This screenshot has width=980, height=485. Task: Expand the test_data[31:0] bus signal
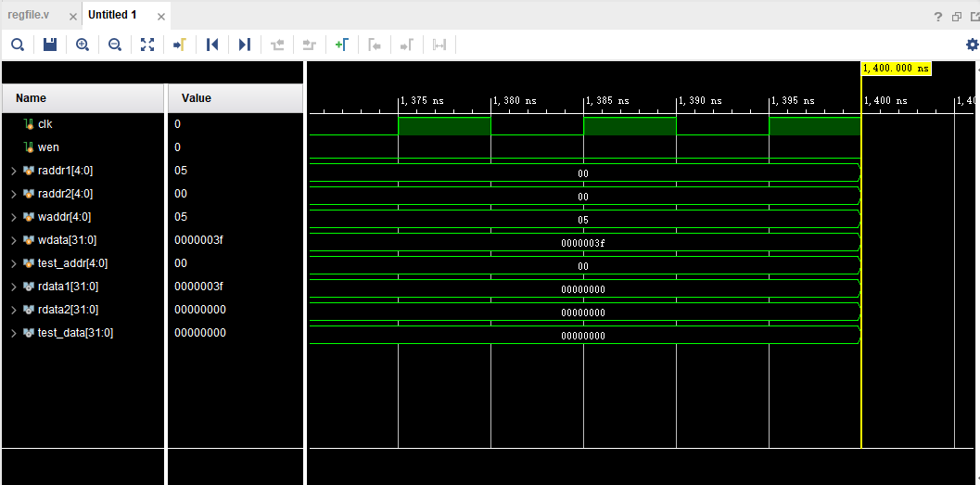point(13,333)
